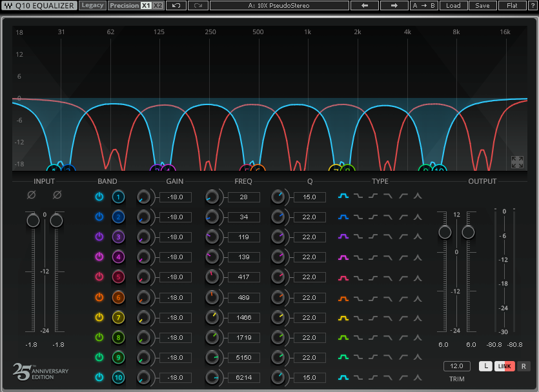
Task: Click the band 10 selector circle
Action: tap(118, 378)
